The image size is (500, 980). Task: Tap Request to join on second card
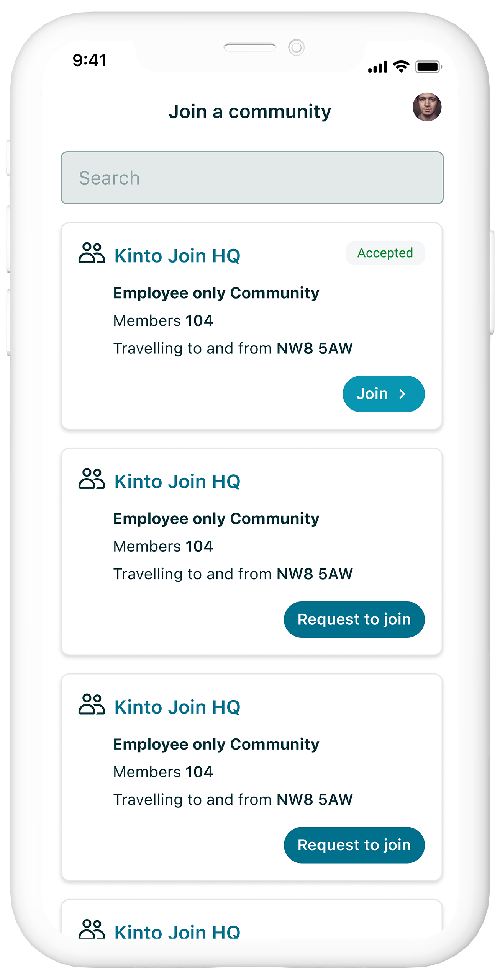(x=354, y=619)
